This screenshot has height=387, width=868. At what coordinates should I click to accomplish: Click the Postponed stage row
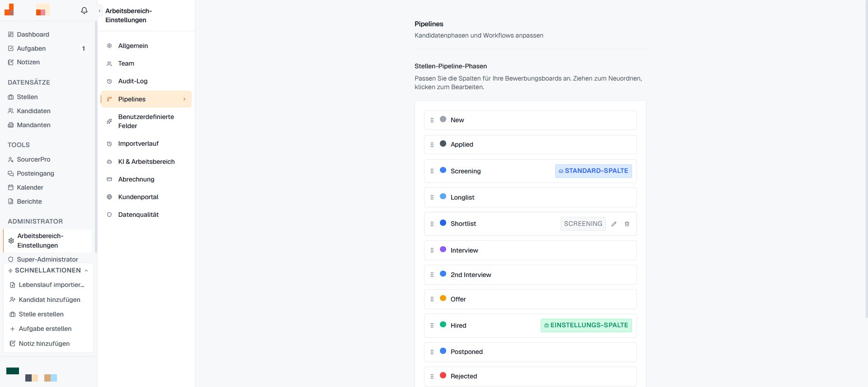pos(530,352)
